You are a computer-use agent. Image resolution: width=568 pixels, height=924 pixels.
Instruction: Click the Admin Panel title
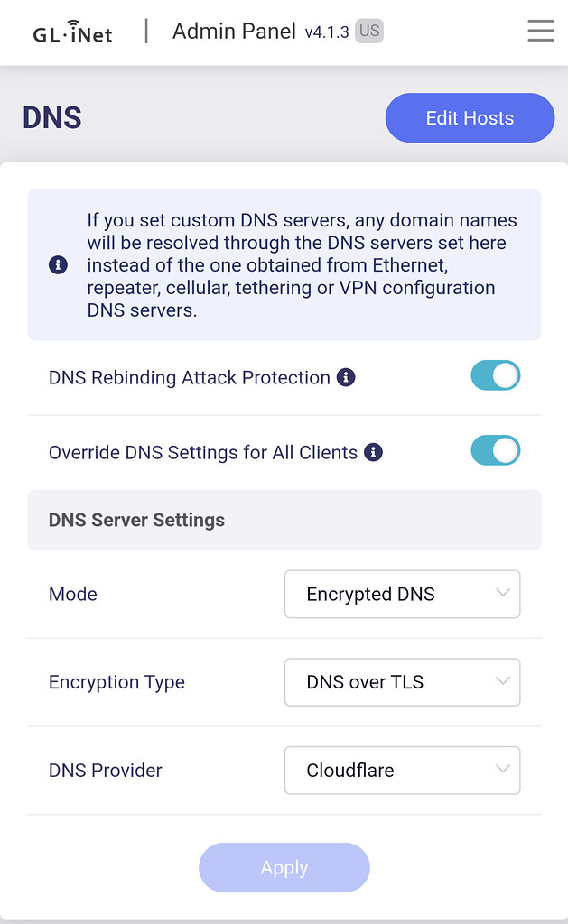pos(234,32)
